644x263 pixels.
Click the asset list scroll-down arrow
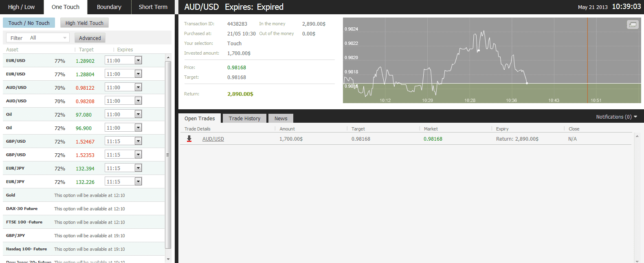point(168,259)
